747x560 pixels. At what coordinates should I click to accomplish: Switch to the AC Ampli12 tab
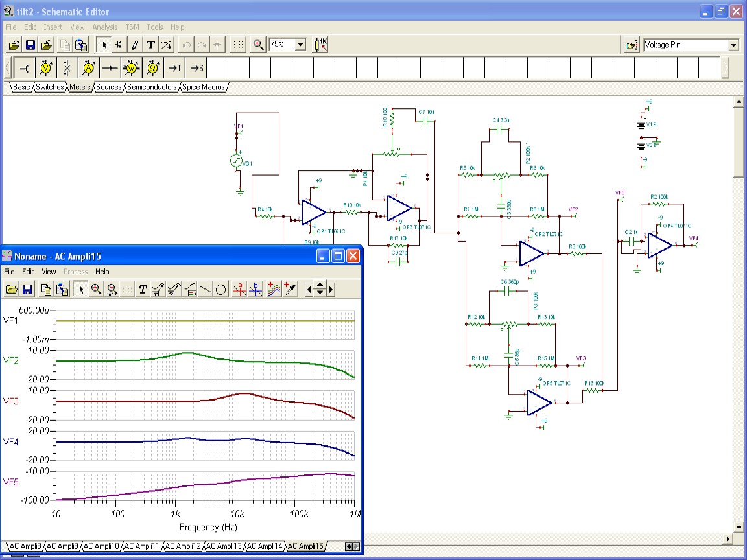tap(183, 546)
